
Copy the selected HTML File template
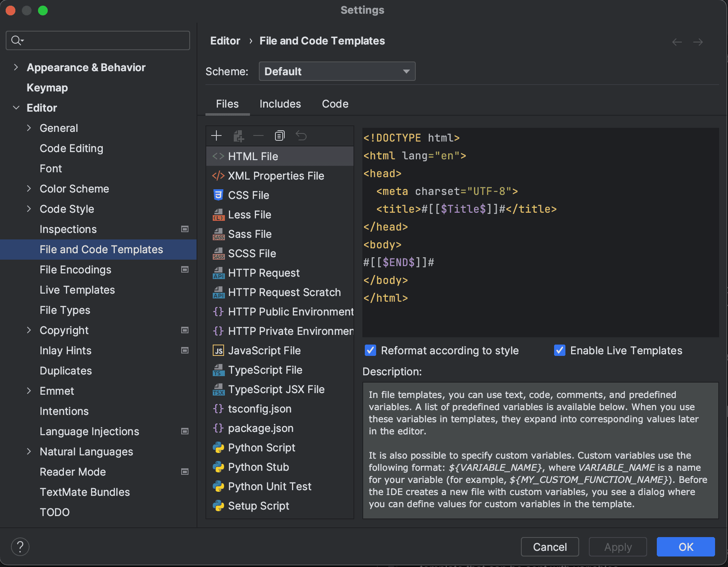point(279,135)
